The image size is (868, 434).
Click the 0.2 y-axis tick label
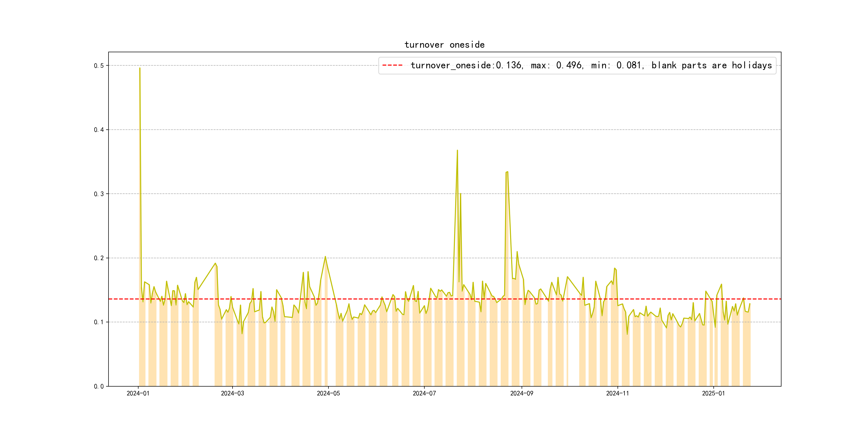99,258
